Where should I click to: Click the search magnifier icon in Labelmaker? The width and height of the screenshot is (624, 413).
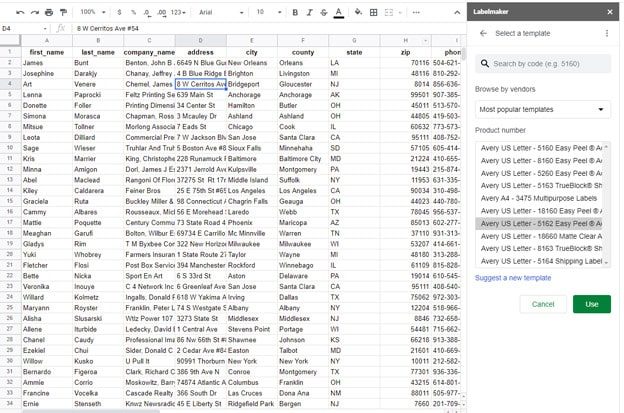[x=484, y=64]
